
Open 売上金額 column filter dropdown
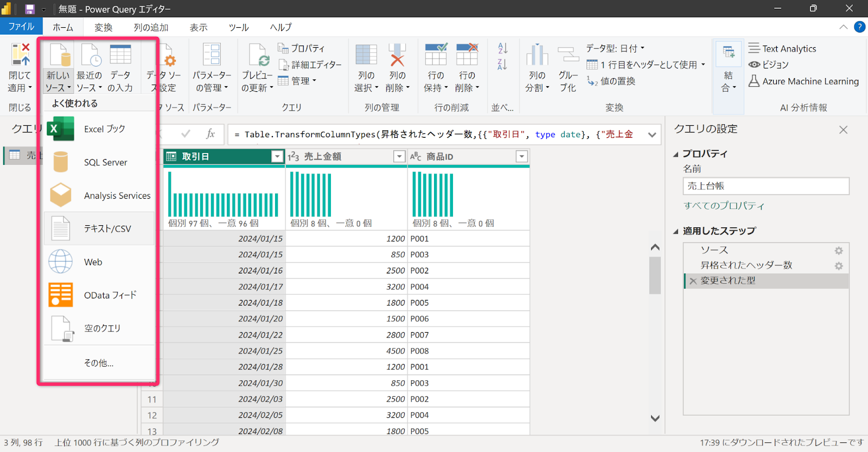pos(399,157)
